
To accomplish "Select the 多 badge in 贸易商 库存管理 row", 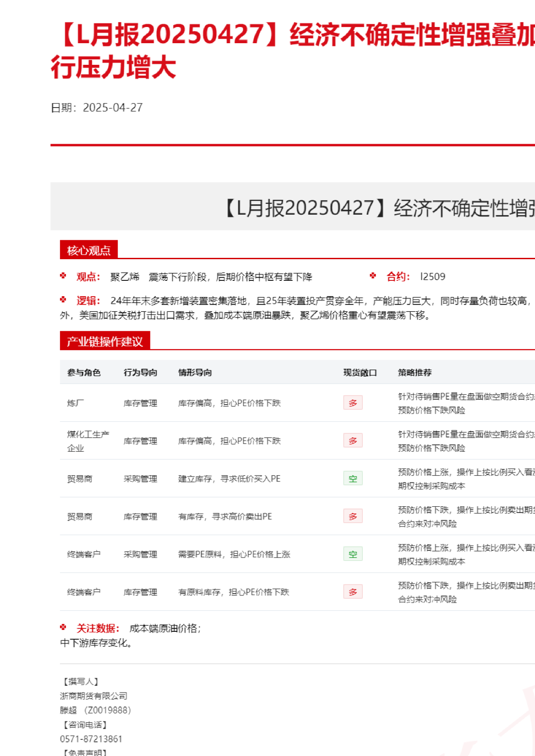I will pyautogui.click(x=353, y=516).
